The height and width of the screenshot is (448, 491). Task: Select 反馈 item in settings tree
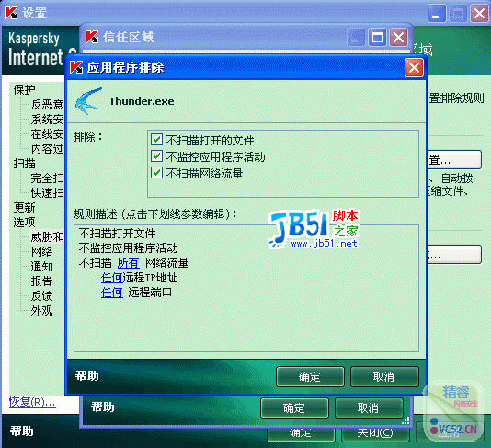(41, 296)
